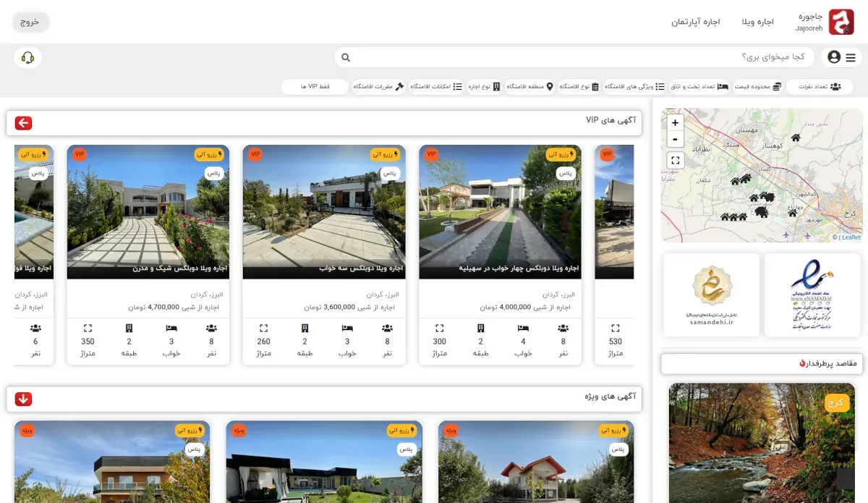Open the headset support icon
This screenshot has width=868, height=503.
click(x=27, y=58)
